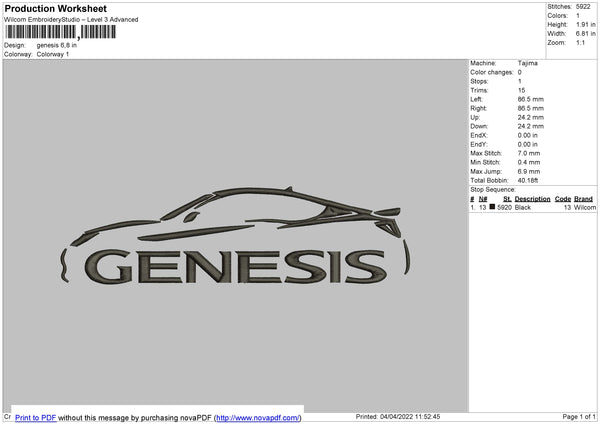This screenshot has height=424, width=600.
Task: Click the Height value '1.91 in'
Action: (x=585, y=24)
